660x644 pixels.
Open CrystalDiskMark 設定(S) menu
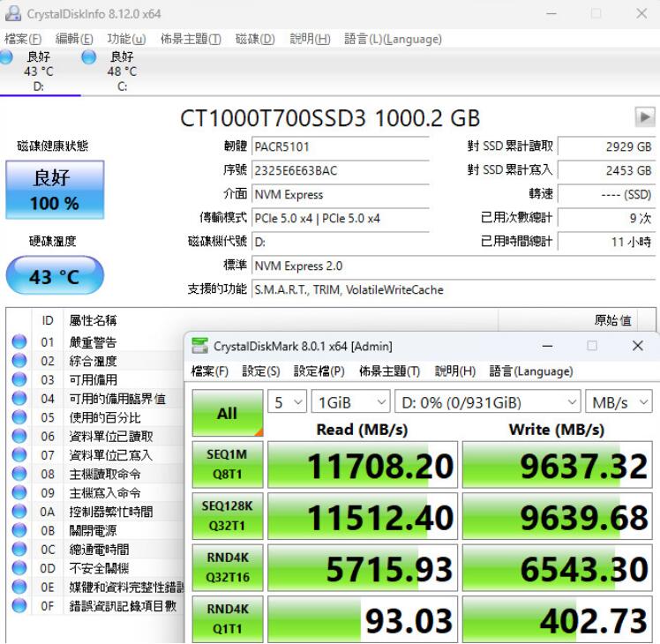tap(261, 371)
